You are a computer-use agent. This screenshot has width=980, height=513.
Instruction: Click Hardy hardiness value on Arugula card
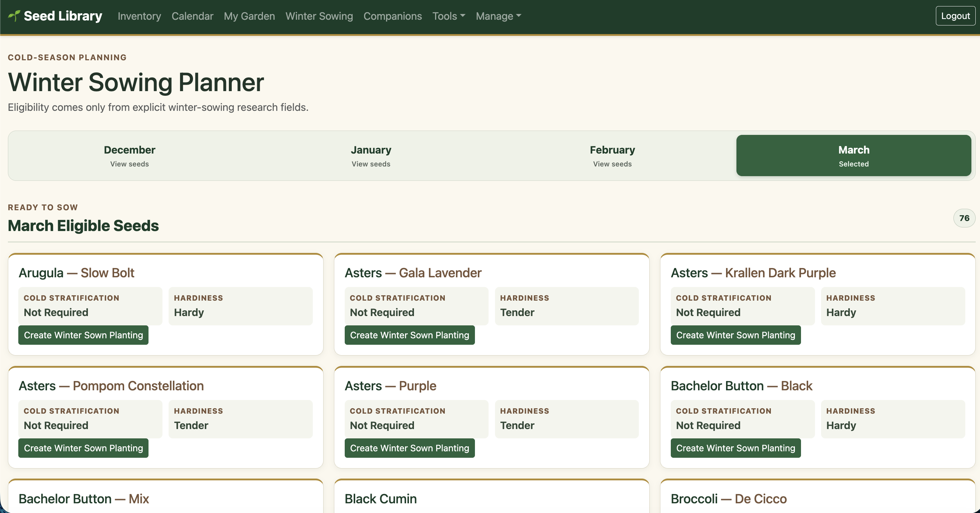click(x=189, y=312)
